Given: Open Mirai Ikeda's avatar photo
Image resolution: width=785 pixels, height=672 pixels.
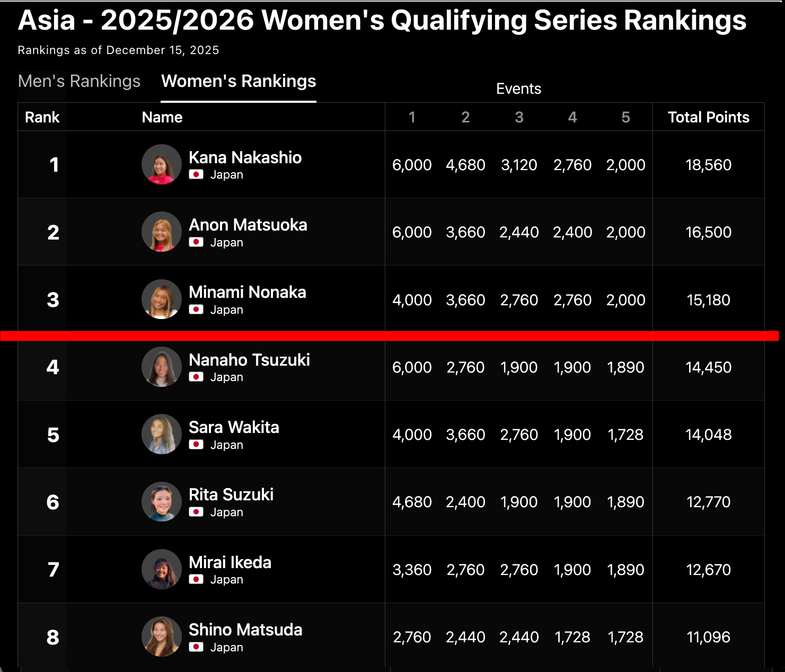Looking at the screenshot, I should point(162,569).
